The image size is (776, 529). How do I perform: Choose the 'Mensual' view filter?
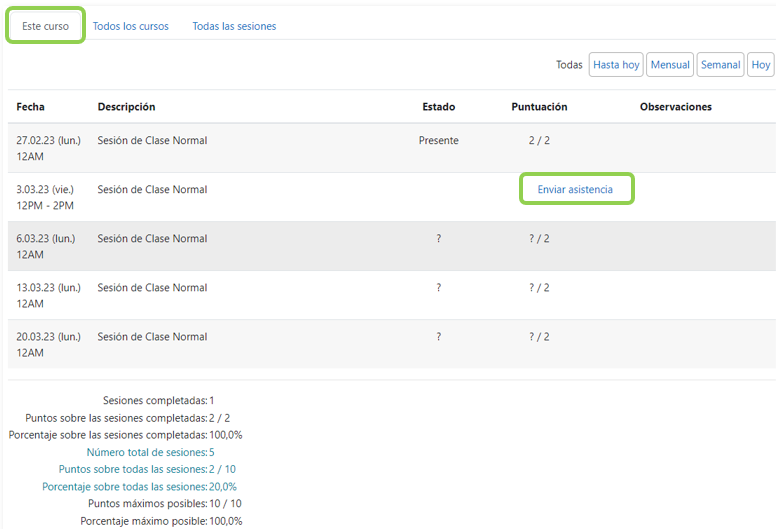tap(670, 65)
